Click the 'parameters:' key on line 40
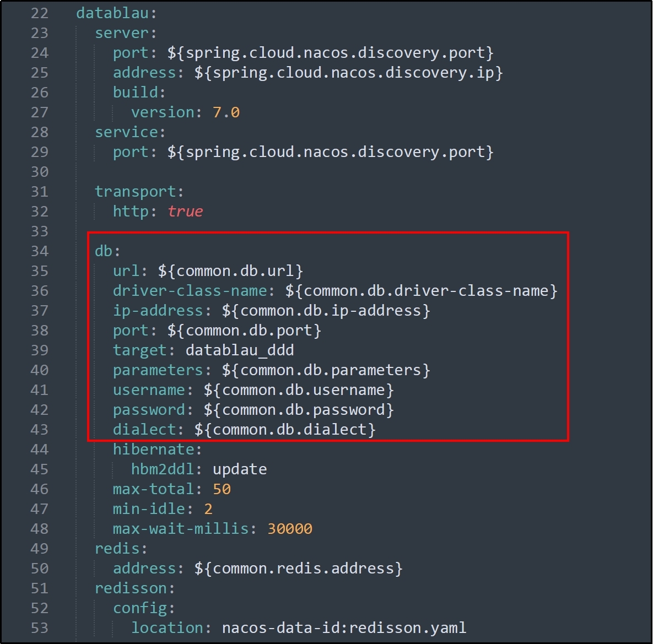 pos(162,371)
